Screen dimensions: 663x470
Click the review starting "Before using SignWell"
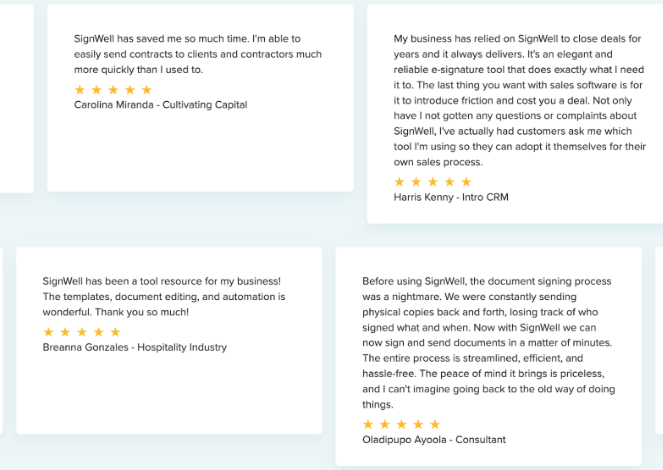(488, 342)
